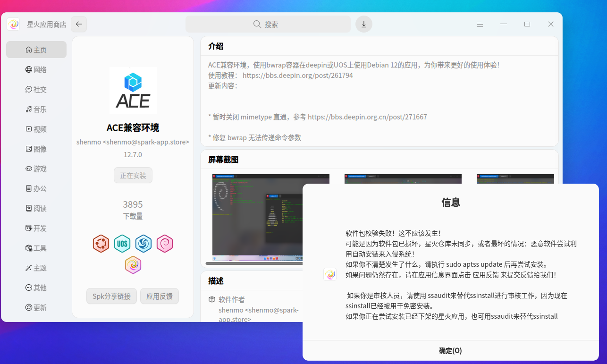Confirm the dialog with 确定(O)
Image resolution: width=607 pixels, height=364 pixels.
450,350
